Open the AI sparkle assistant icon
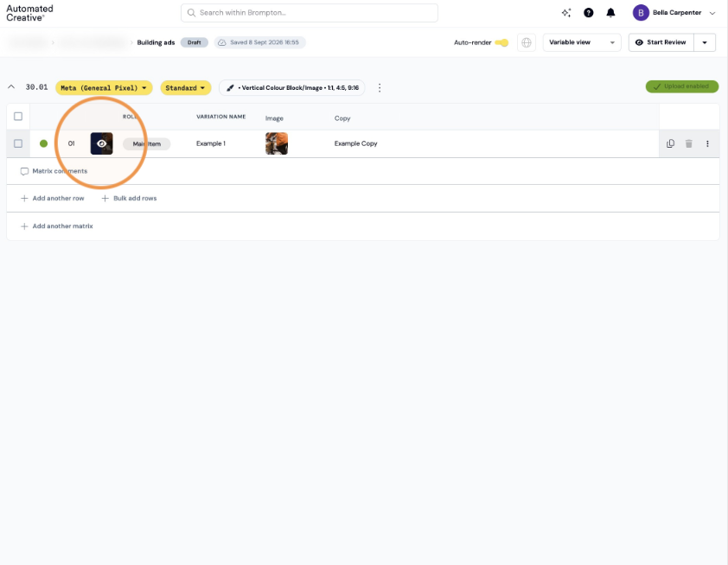Viewport: 728px width, 565px height. click(566, 13)
